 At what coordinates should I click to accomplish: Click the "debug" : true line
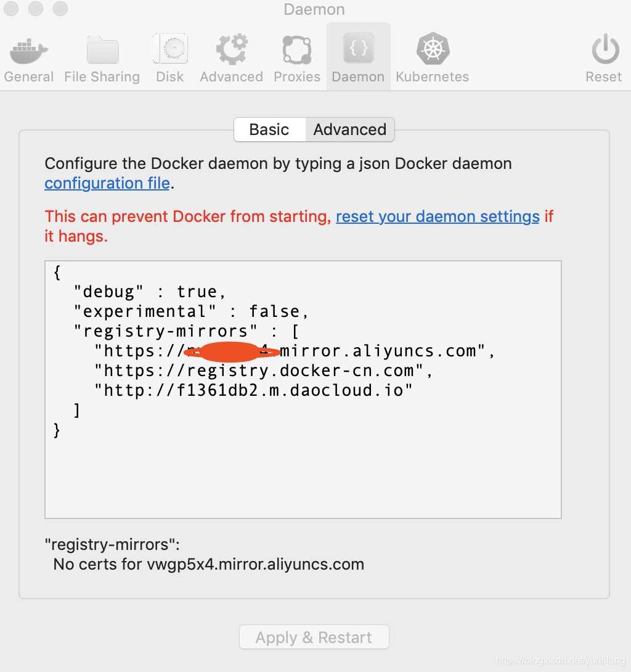click(x=149, y=292)
